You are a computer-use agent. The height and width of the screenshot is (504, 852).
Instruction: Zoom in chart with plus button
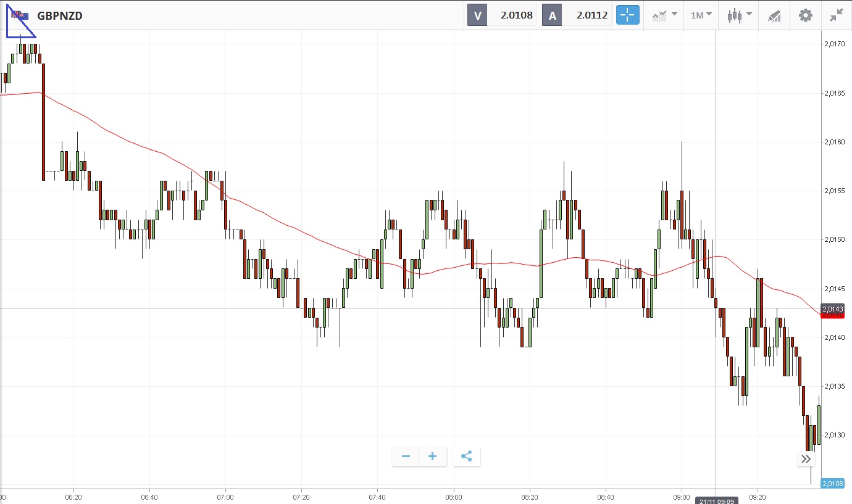point(433,456)
